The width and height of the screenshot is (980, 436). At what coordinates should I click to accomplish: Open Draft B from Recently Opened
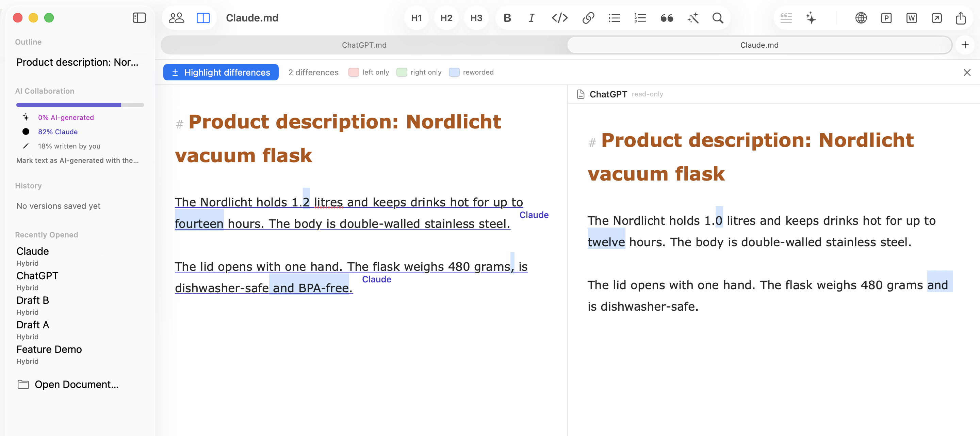pos(33,300)
